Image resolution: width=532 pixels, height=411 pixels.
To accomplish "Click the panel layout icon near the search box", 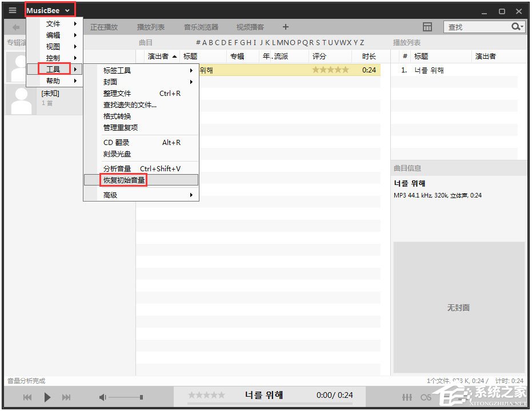I will pyautogui.click(x=427, y=27).
